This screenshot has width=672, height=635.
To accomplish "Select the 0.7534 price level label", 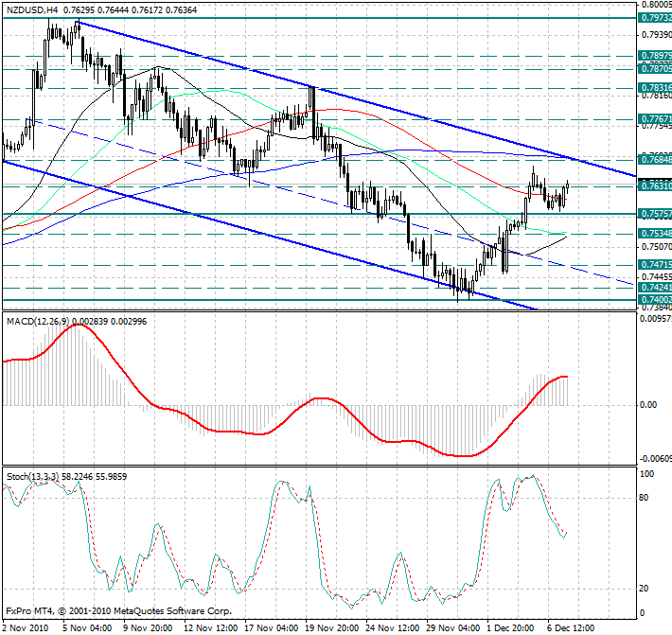I will (655, 234).
